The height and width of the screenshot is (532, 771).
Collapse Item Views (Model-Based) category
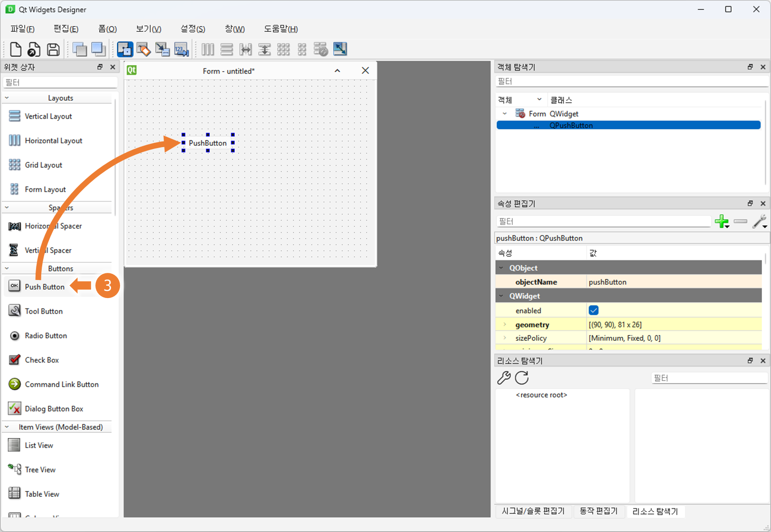click(x=7, y=427)
